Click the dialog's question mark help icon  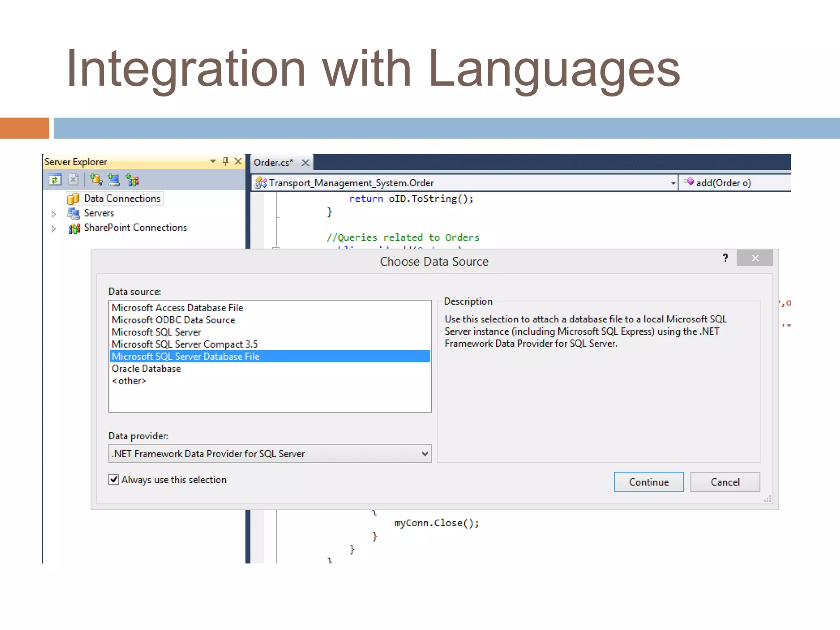tap(725, 258)
